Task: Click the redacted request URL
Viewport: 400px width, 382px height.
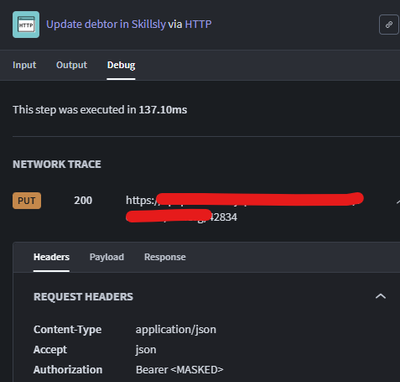Action: tap(244, 208)
